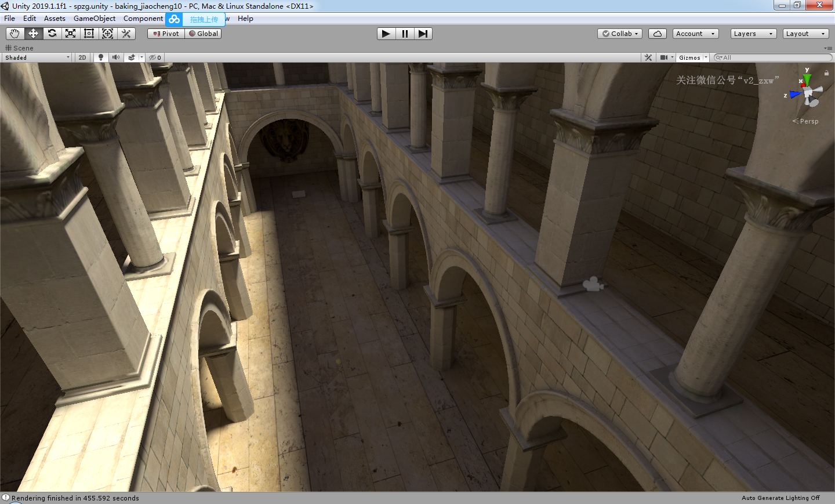The image size is (835, 504).
Task: Click the Rendering finished status message
Action: [75, 498]
